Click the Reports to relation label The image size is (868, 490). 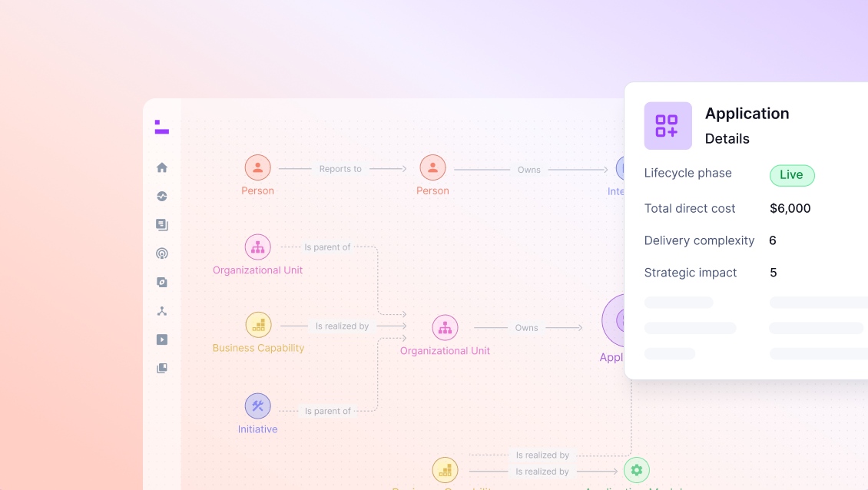point(340,169)
